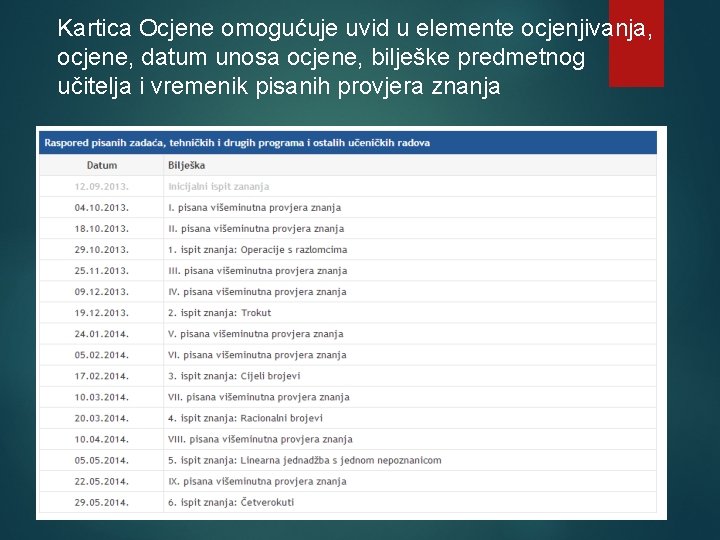Click 'II. pisana višeminutna provjera znanja'

click(x=256, y=229)
